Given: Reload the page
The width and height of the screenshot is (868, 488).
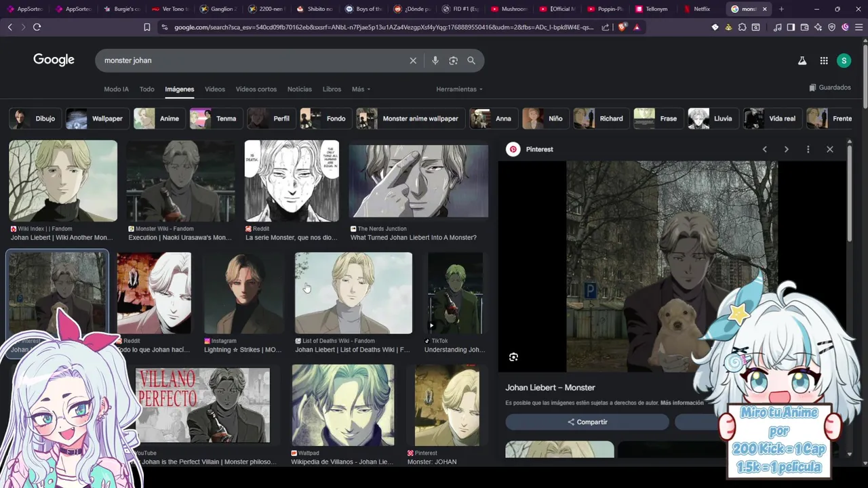Looking at the screenshot, I should pyautogui.click(x=37, y=27).
